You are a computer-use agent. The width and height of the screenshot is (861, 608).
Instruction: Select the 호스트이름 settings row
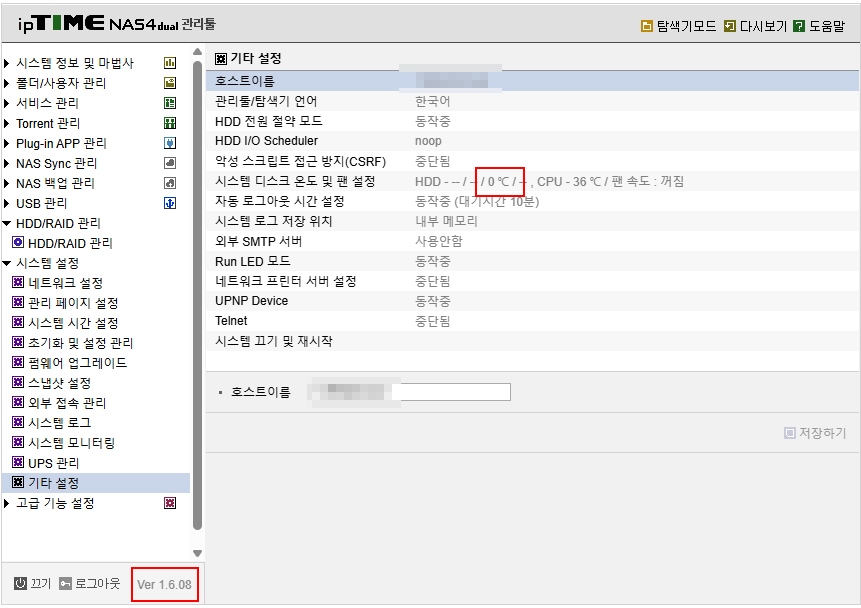(x=532, y=81)
